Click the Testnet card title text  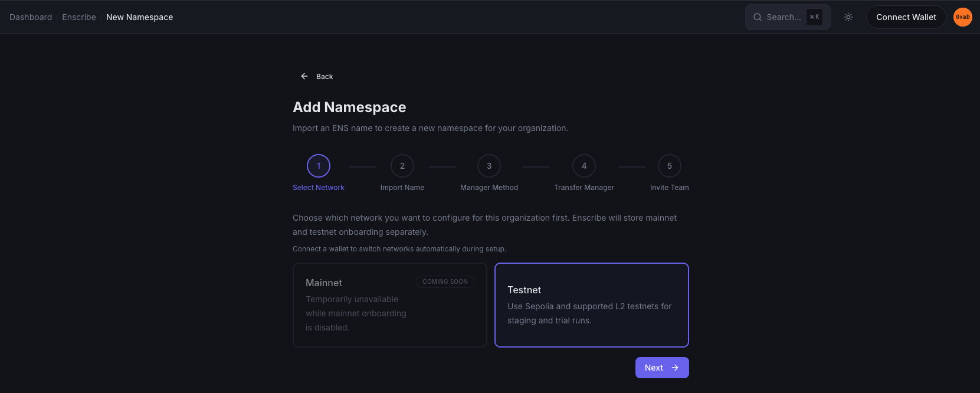(524, 290)
